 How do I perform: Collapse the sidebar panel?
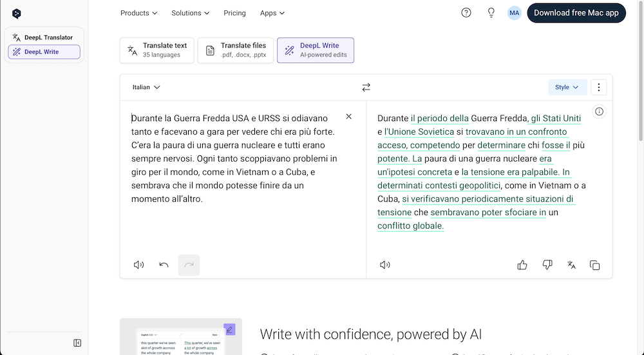77,343
